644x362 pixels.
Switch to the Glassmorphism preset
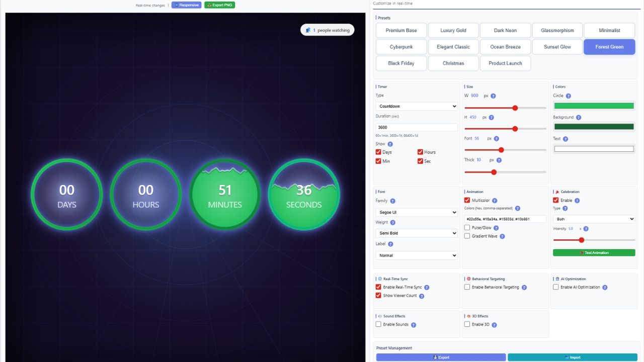pos(557,30)
